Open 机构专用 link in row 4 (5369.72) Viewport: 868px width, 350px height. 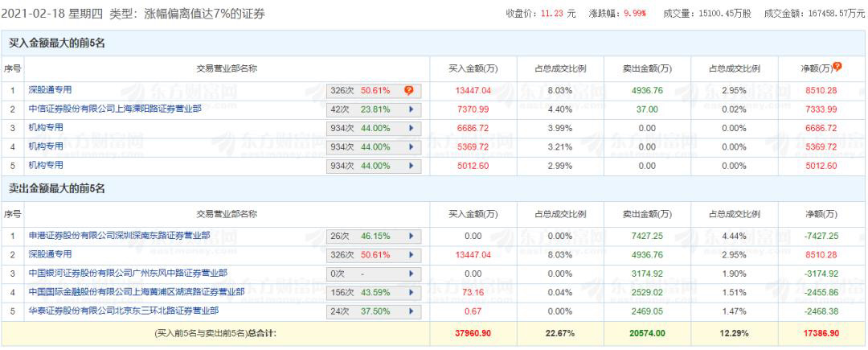tap(45, 146)
